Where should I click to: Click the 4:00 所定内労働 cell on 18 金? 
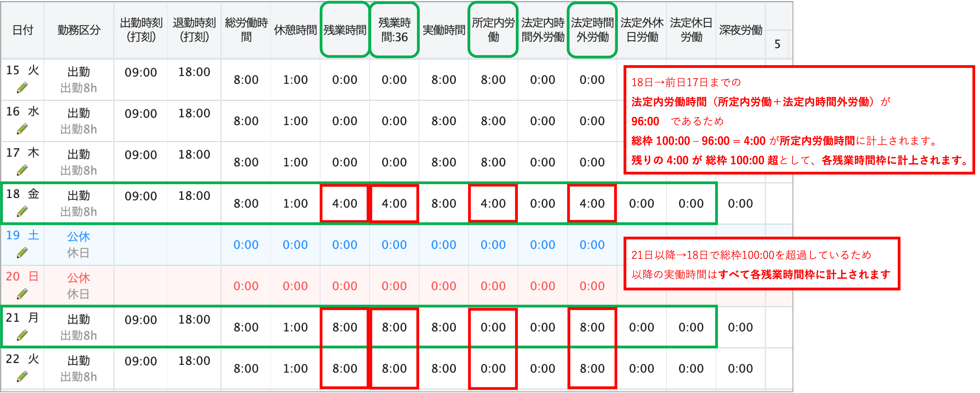click(x=493, y=203)
